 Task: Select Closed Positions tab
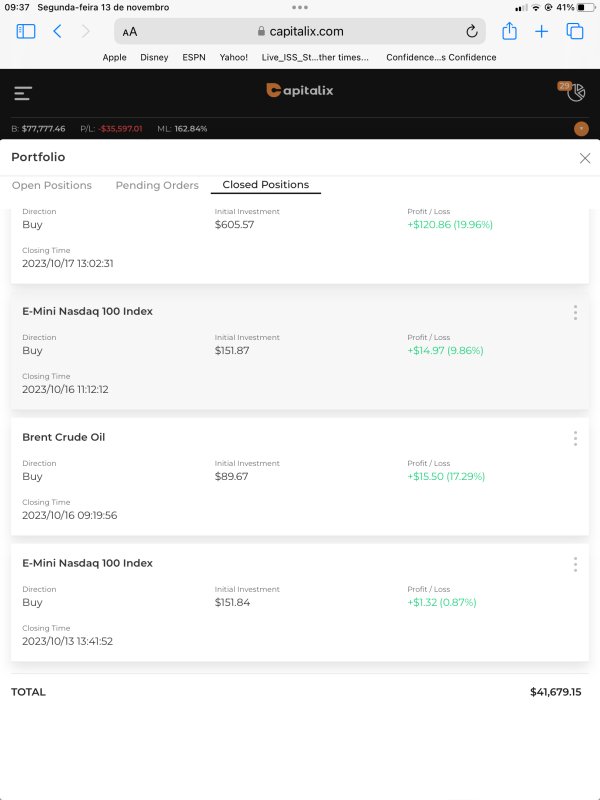(x=266, y=185)
